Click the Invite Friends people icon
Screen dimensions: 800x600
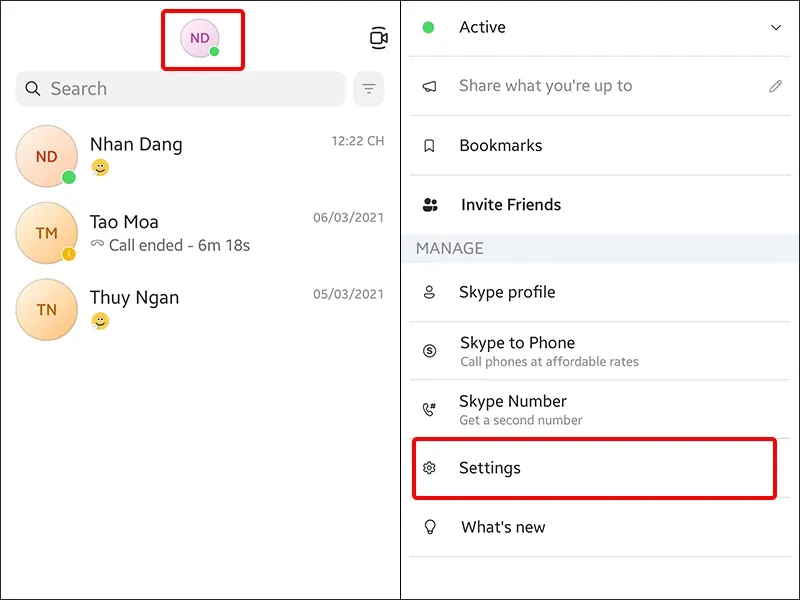pyautogui.click(x=430, y=204)
